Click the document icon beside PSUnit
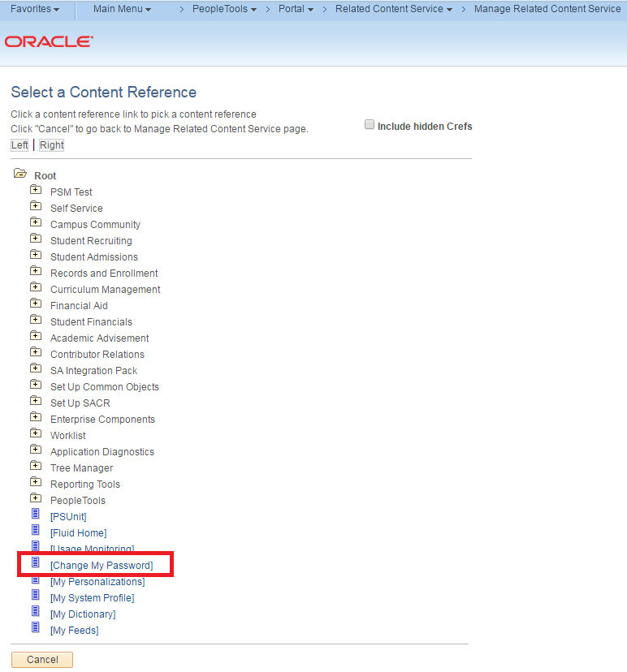 point(35,515)
